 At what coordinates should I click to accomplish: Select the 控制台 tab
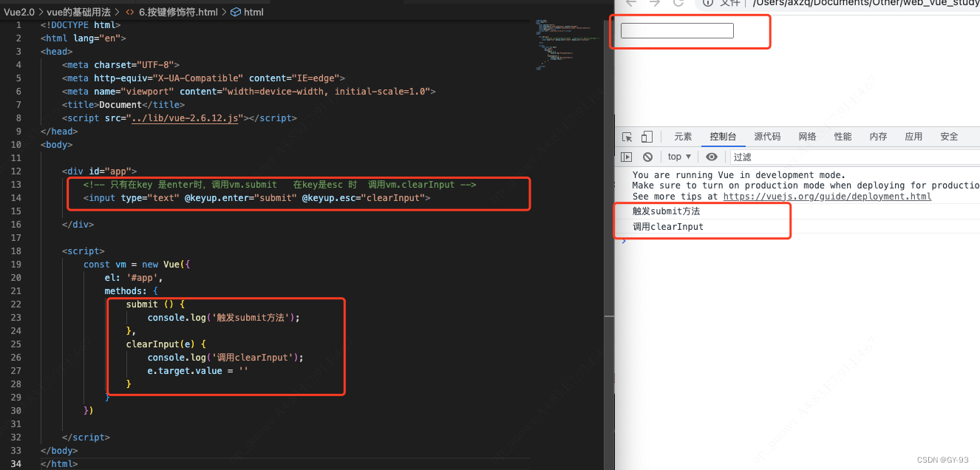click(x=723, y=137)
